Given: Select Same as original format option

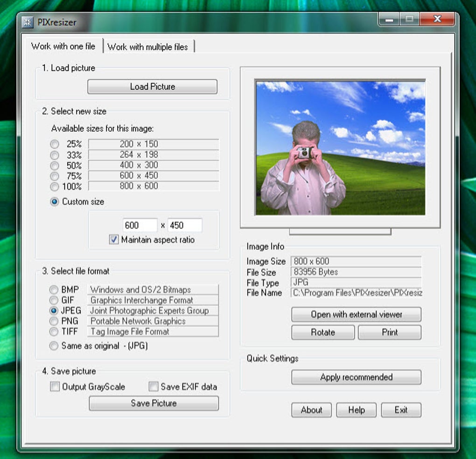Looking at the screenshot, I should point(54,346).
